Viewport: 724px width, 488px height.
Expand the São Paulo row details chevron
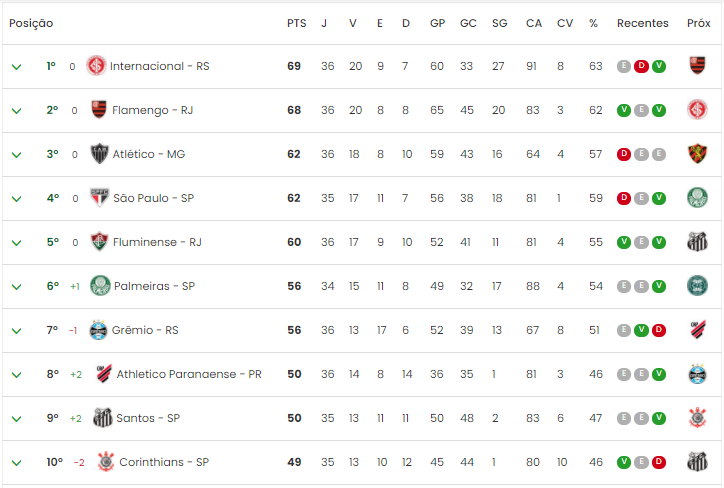click(x=16, y=199)
